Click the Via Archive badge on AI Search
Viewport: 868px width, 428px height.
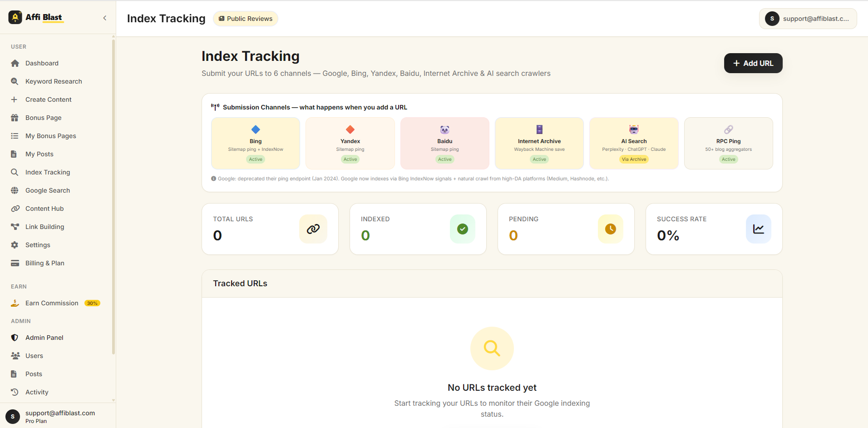point(634,159)
